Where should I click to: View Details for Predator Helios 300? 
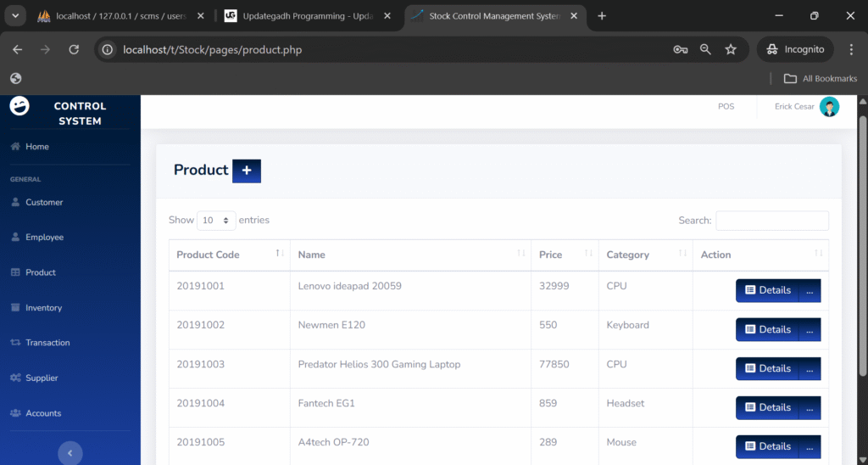tap(767, 368)
